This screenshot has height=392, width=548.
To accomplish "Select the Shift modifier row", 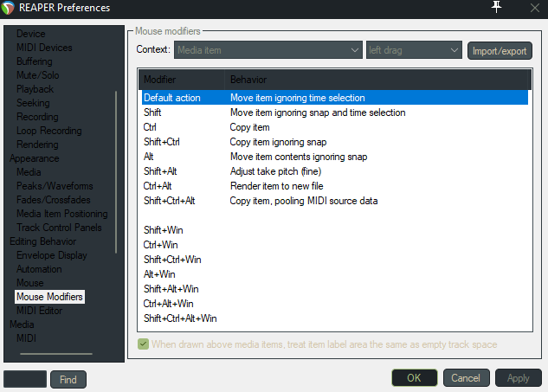I will coord(335,112).
